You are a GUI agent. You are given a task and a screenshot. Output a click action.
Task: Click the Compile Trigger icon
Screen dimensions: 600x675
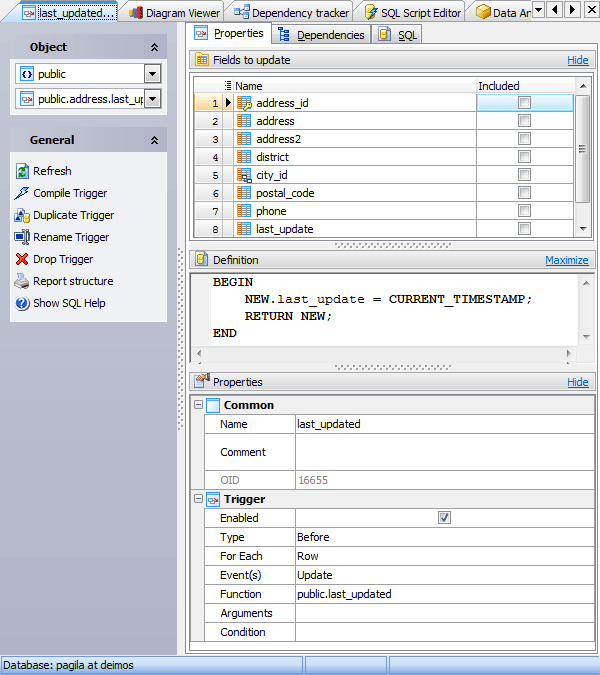pyautogui.click(x=22, y=193)
